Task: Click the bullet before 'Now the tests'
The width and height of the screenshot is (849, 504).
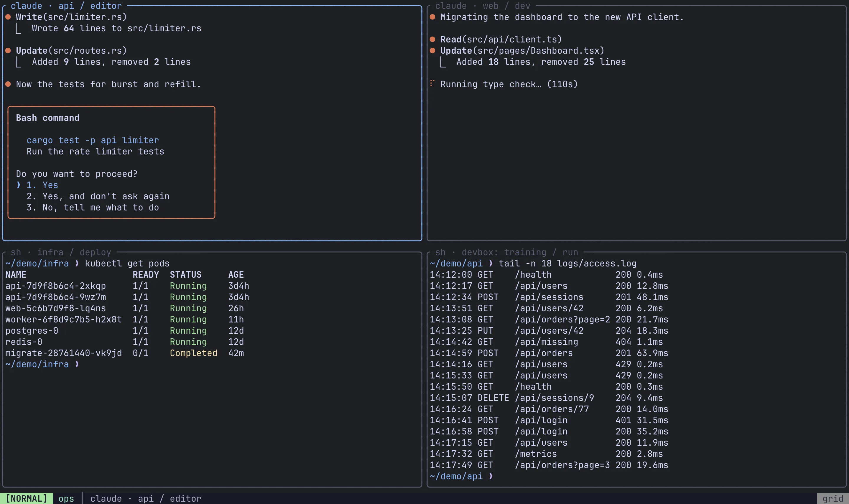Action: point(8,84)
